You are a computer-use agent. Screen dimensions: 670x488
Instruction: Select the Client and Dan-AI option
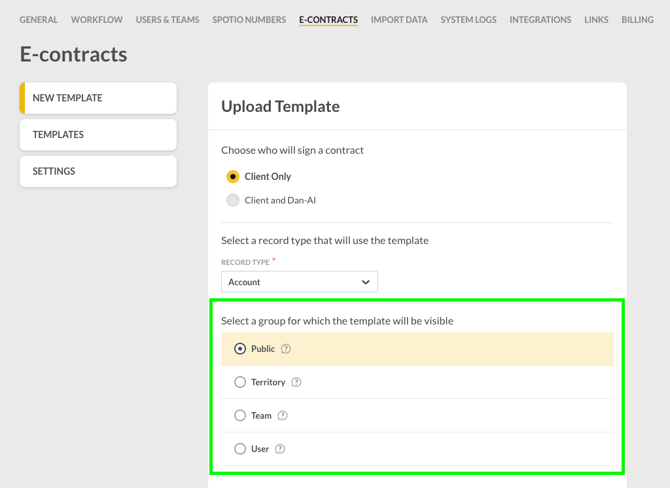click(232, 200)
